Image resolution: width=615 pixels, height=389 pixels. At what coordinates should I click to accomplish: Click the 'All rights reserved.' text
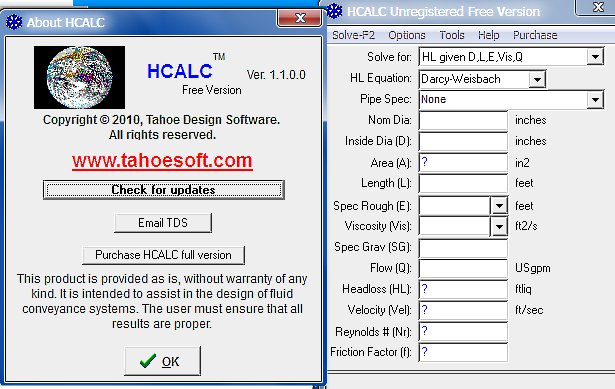click(x=162, y=135)
